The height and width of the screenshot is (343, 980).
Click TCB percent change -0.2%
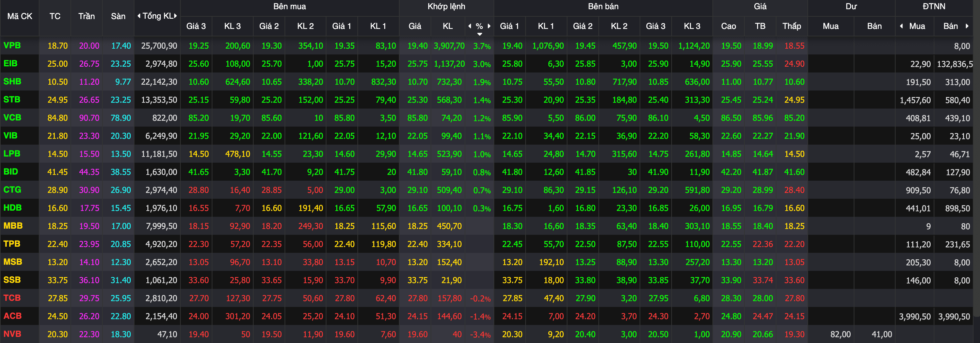pos(480,298)
